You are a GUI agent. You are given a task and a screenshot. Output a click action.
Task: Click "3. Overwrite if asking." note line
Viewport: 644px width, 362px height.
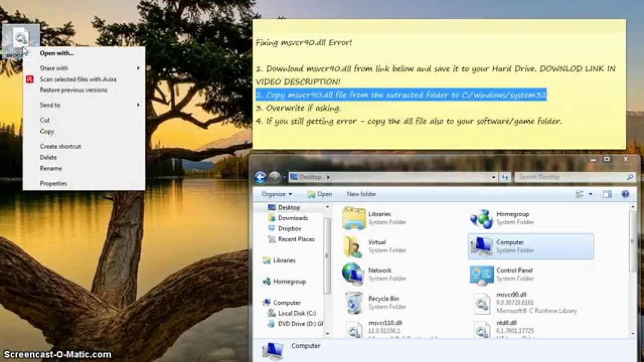(298, 108)
